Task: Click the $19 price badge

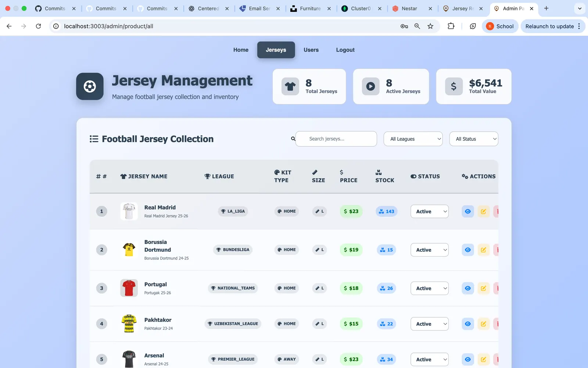Action: coord(351,250)
